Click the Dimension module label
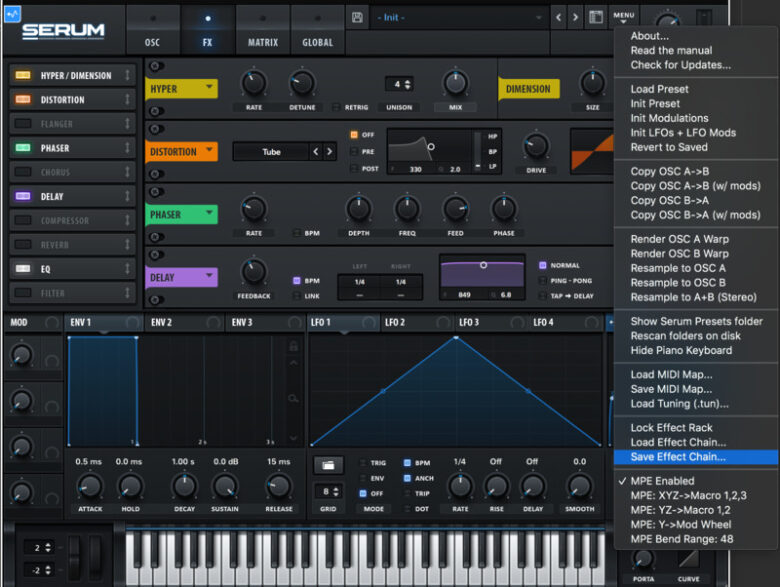Viewport: 780px width, 587px height. [528, 89]
